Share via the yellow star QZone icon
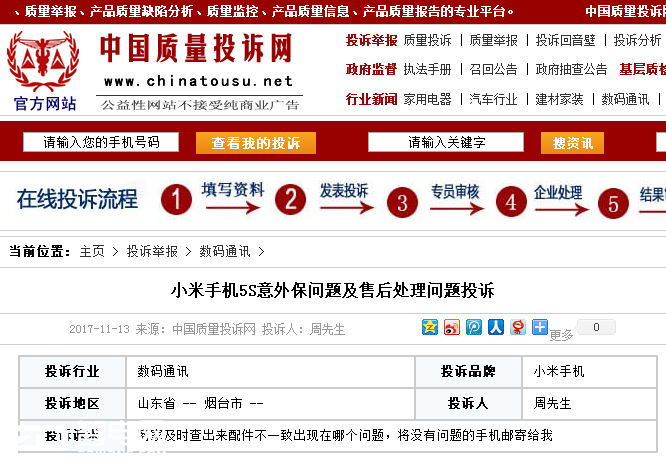 point(430,327)
